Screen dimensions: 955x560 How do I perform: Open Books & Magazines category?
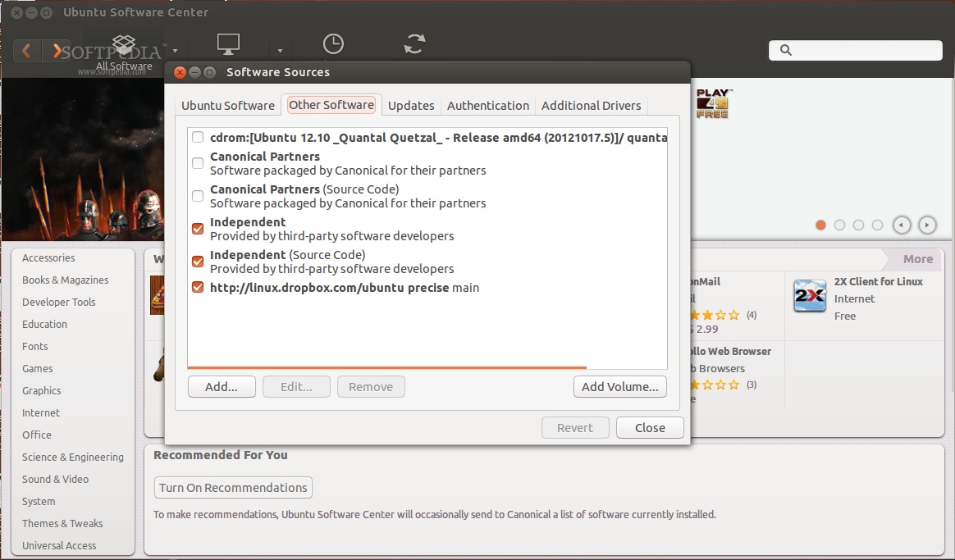tap(65, 280)
